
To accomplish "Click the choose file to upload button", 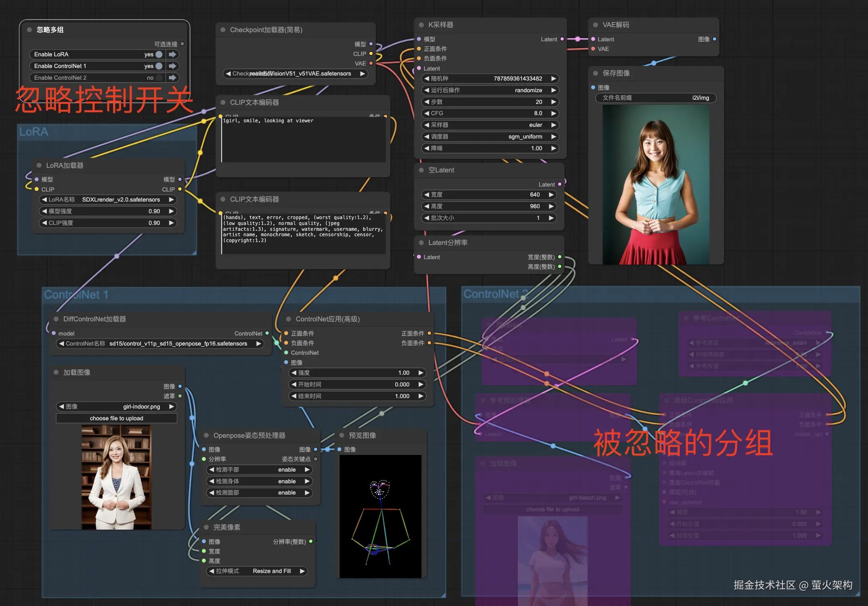I will tap(116, 418).
